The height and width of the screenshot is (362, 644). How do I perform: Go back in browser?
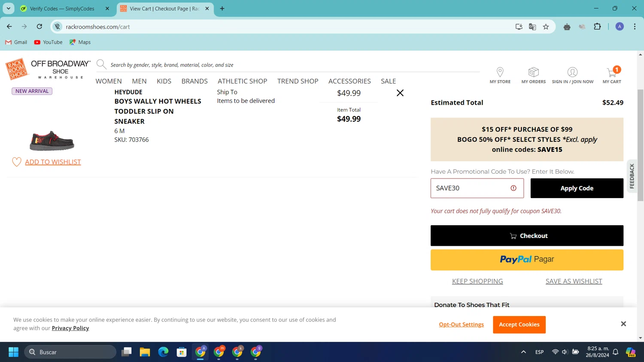(9, 27)
